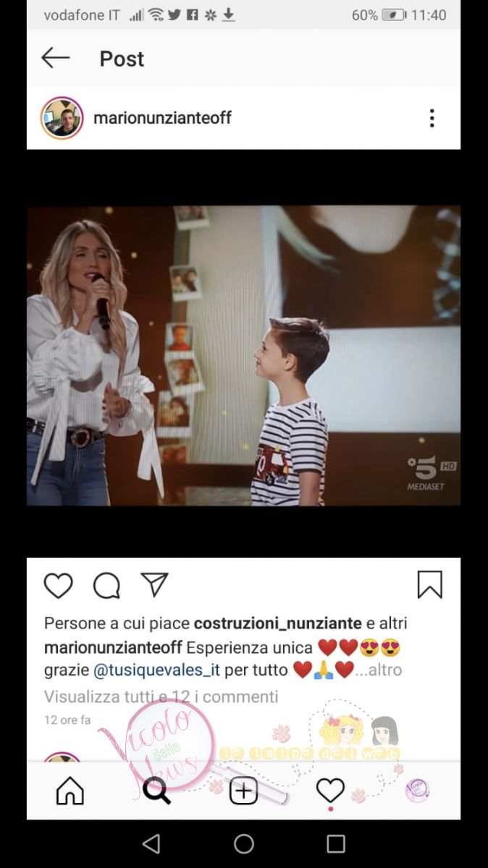This screenshot has height=868, width=488.
Task: Open the Search tab magnifier icon
Action: tap(156, 791)
